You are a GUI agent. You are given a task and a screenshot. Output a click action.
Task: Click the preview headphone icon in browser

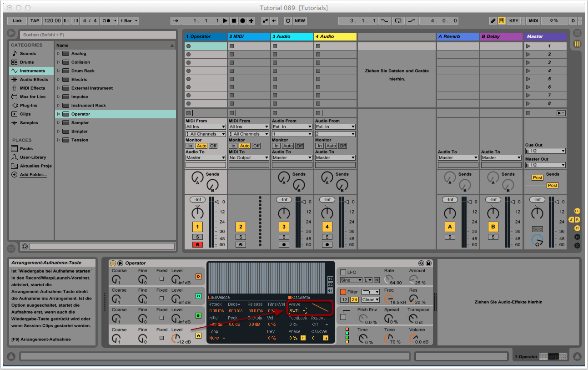tap(25, 246)
